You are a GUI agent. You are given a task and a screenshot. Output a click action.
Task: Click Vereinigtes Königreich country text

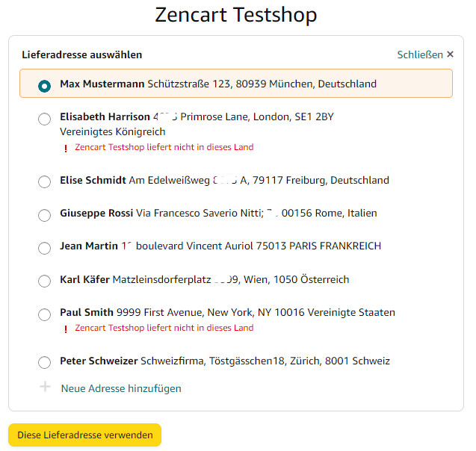[113, 131]
